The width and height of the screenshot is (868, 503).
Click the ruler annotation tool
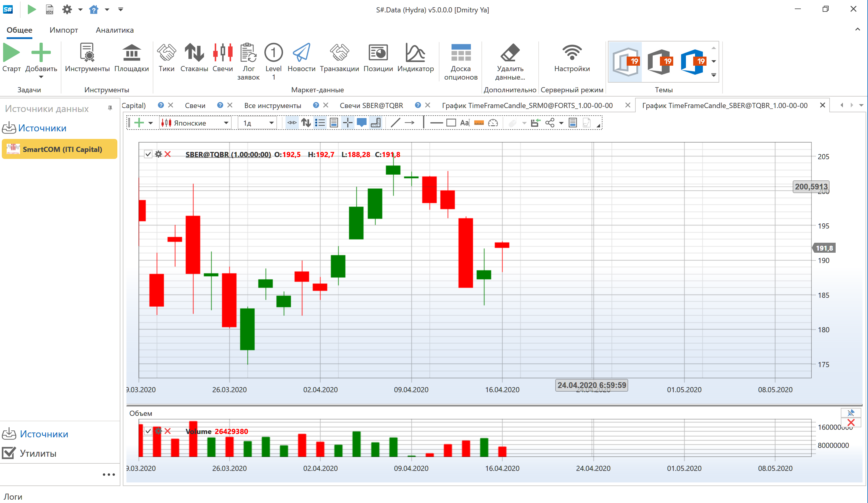pyautogui.click(x=479, y=123)
